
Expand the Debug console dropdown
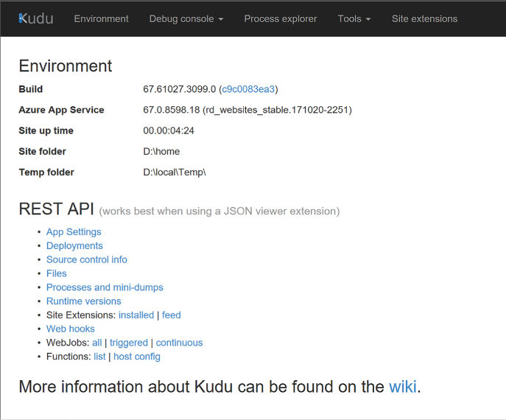pyautogui.click(x=186, y=18)
